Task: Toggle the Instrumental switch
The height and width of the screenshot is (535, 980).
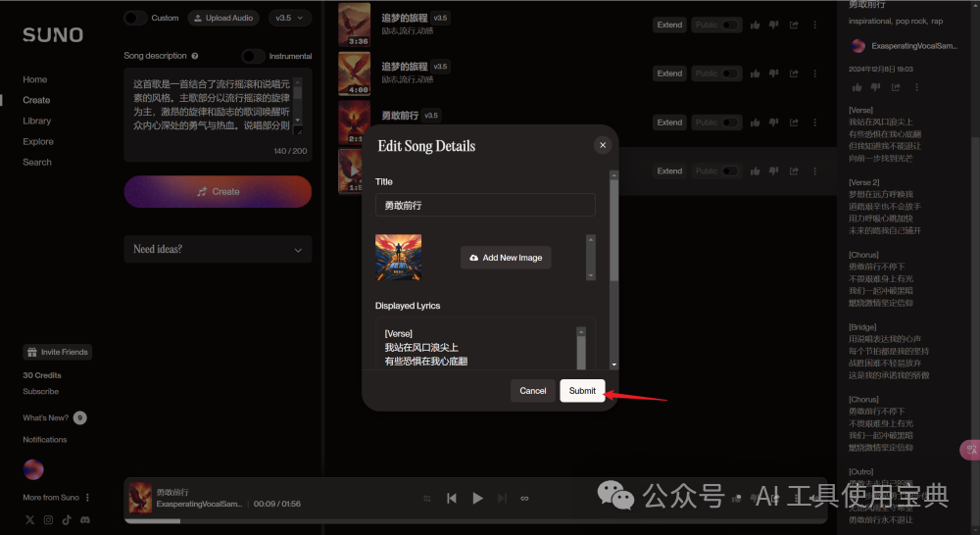Action: [x=253, y=56]
